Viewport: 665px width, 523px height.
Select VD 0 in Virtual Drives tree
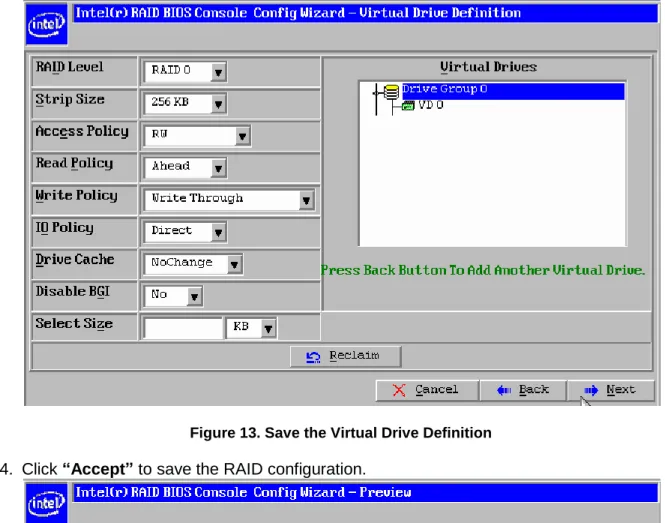point(430,105)
